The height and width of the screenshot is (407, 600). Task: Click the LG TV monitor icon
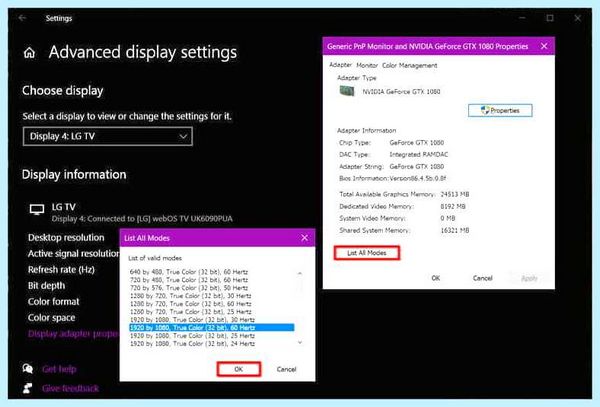click(37, 210)
